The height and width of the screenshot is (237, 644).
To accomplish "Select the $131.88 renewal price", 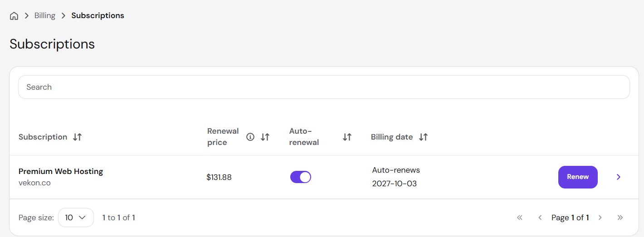I will [219, 177].
